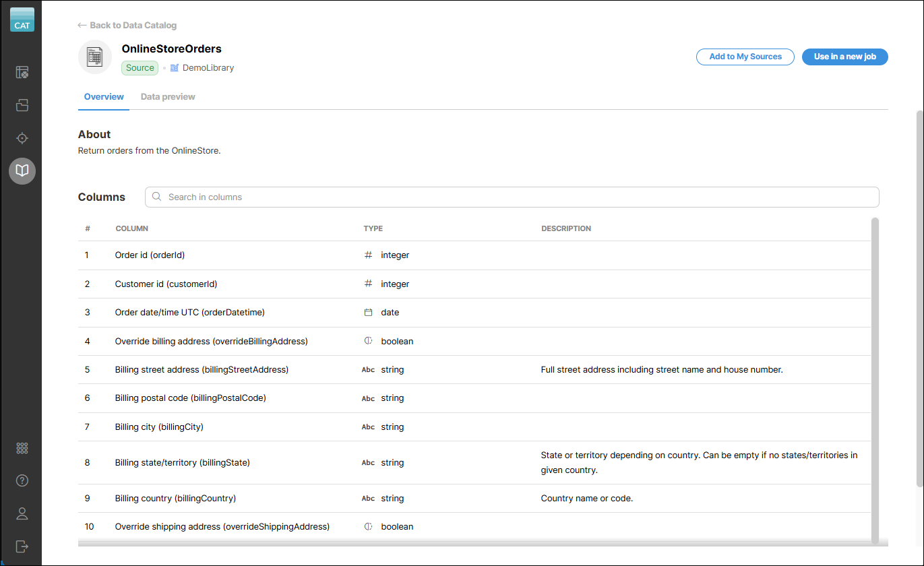Click the columns table vertical scrollbar
924x566 pixels.
click(875, 377)
